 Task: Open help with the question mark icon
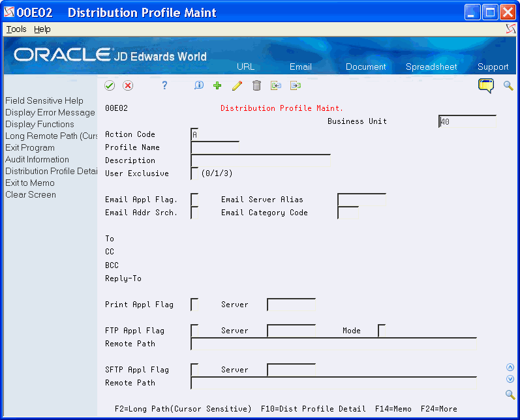click(x=164, y=85)
